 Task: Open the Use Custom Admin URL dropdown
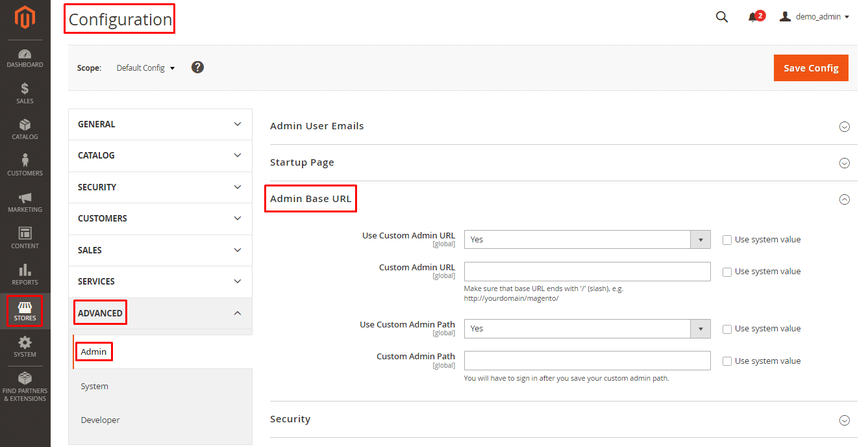[587, 240]
